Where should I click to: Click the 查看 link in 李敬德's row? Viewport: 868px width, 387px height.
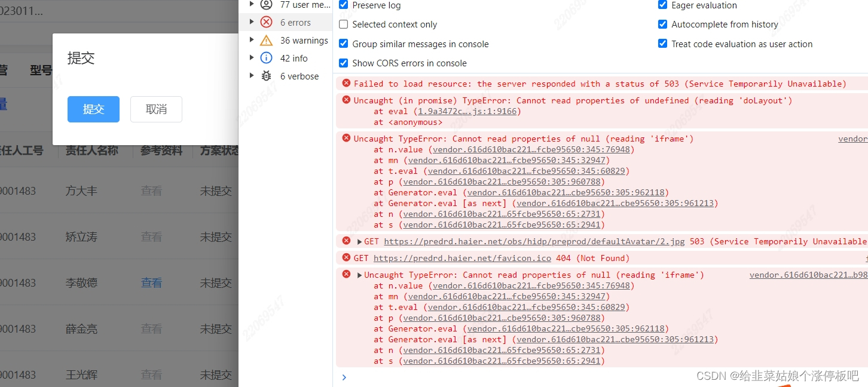(x=151, y=282)
